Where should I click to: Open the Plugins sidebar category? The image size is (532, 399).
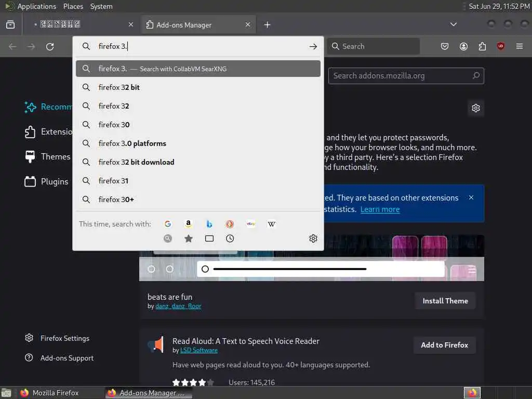[x=46, y=181]
